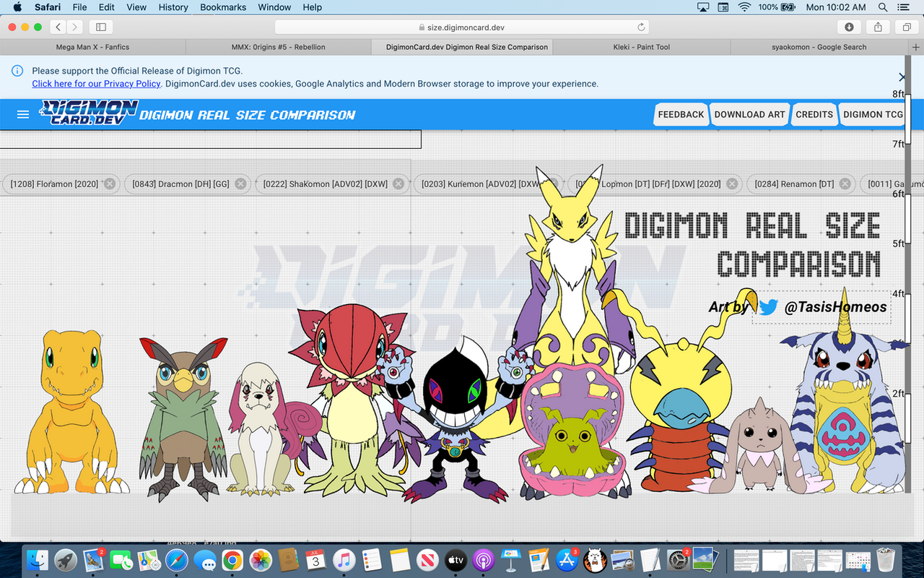Remove the Renamon [DT] chip

click(845, 184)
